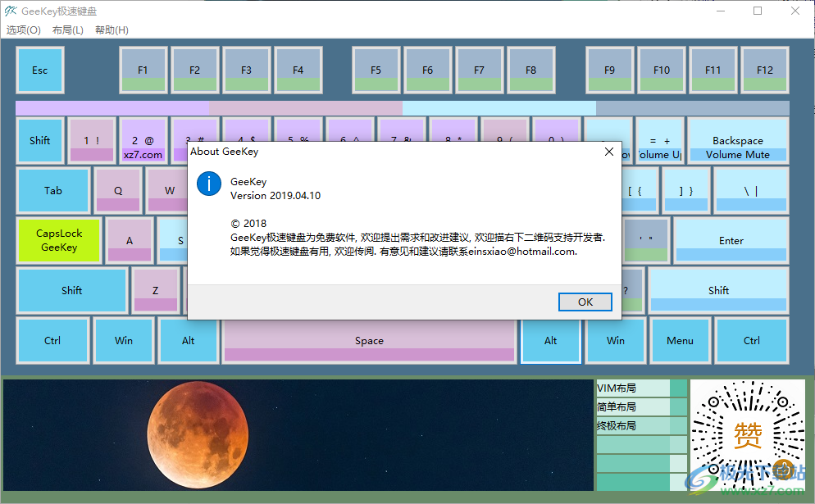Minimize the GeeKey window
Screen dimensions: 815x504
pyautogui.click(x=721, y=11)
